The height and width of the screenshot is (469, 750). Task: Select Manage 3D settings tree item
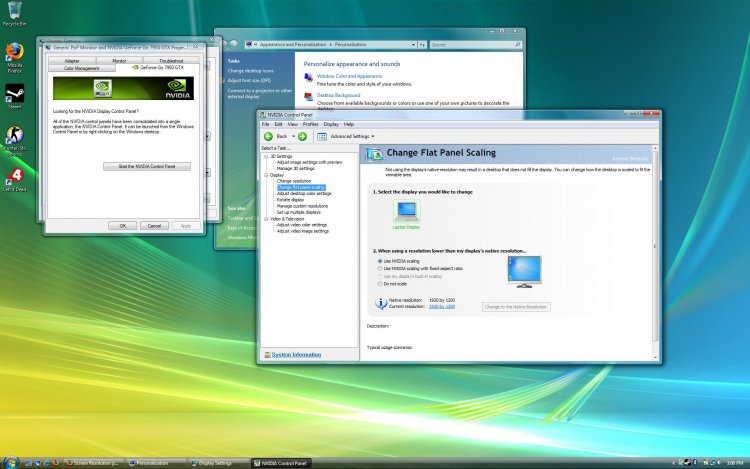point(296,169)
